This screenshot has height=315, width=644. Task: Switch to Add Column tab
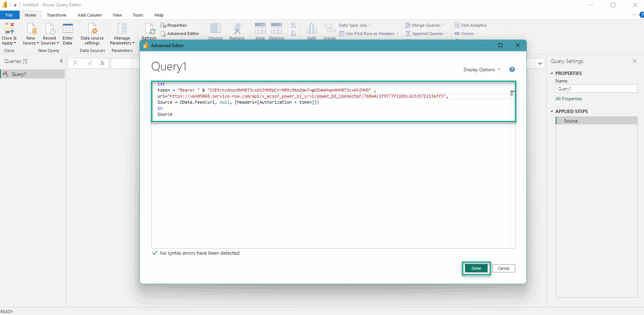point(90,15)
